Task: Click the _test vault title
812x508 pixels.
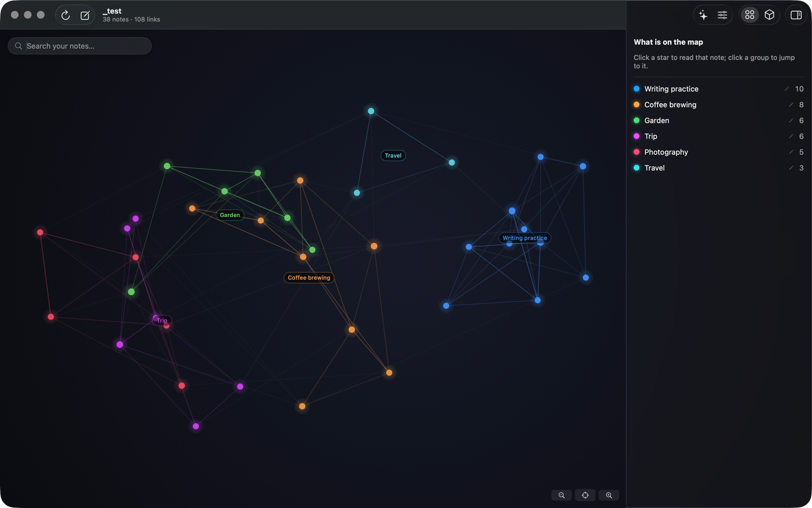Action: click(112, 11)
